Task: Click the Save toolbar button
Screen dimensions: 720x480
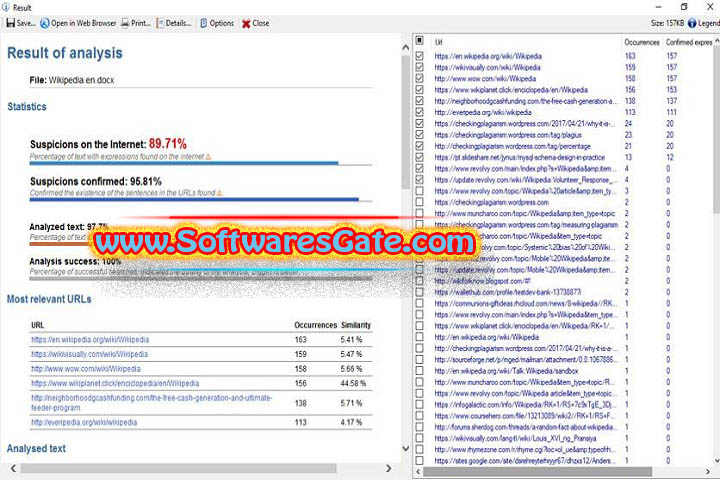Action: tap(20, 23)
